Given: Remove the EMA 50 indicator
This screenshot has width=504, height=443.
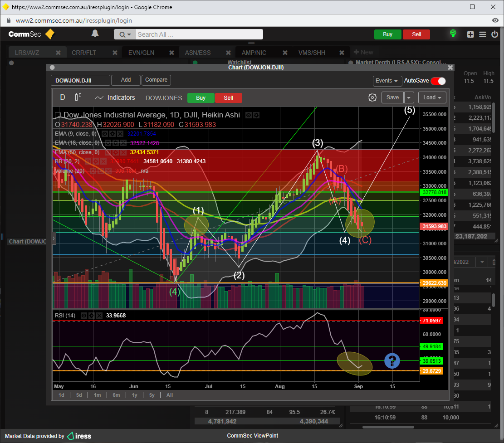Looking at the screenshot, I should click(x=123, y=152).
